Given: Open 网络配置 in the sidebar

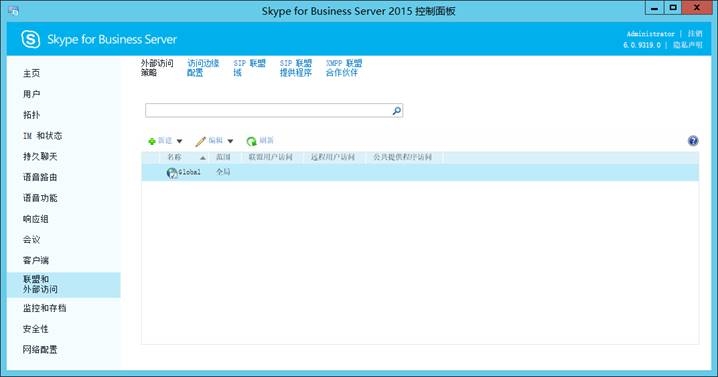Looking at the screenshot, I should [x=40, y=350].
